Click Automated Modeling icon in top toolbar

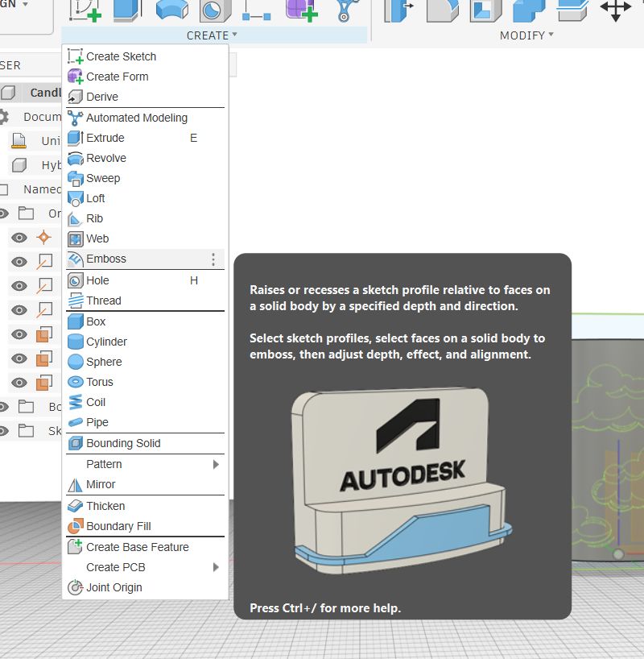click(347, 10)
